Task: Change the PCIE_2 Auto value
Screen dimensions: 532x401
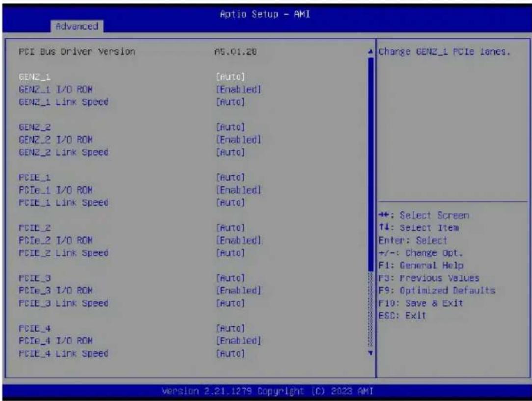Action: point(230,227)
